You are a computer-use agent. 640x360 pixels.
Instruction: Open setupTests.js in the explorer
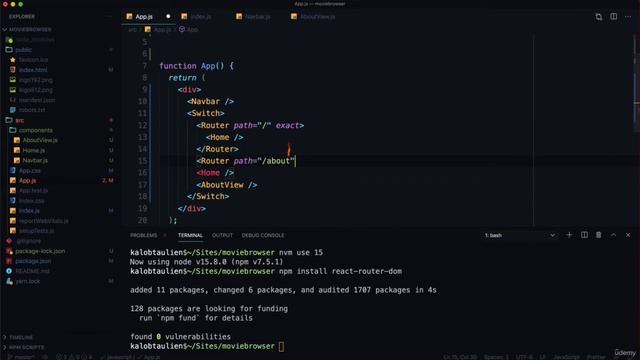click(x=37, y=231)
